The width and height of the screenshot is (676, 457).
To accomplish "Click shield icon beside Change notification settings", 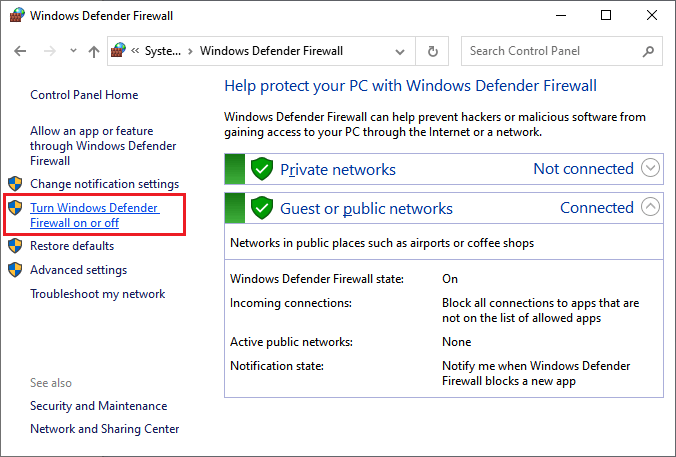I will click(15, 183).
